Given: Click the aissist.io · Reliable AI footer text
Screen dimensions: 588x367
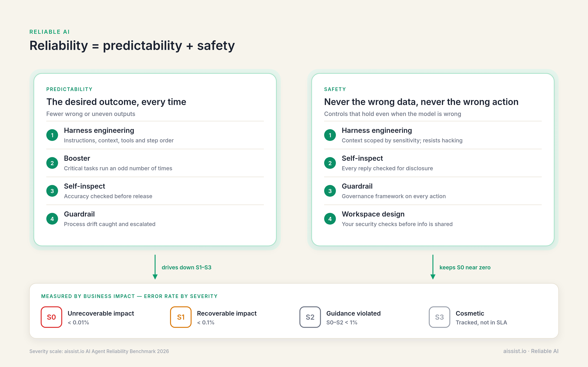Looking at the screenshot, I should click(x=531, y=351).
